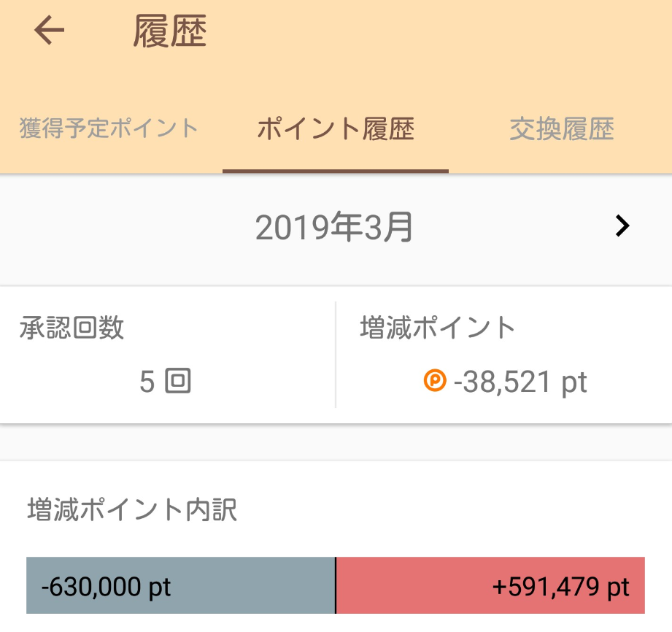Tap the orange P point coin icon
The image size is (672, 632).
click(435, 381)
